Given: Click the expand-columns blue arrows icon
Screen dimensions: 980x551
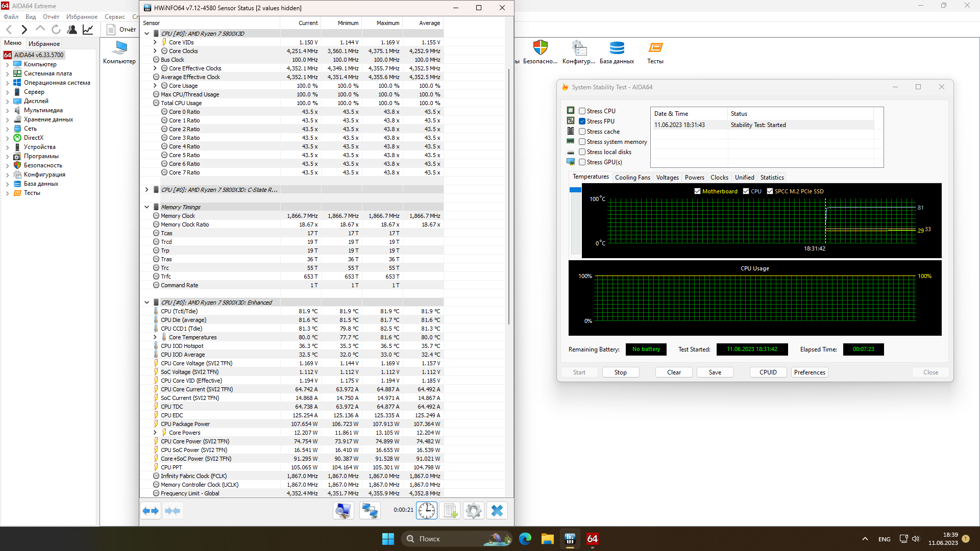Looking at the screenshot, I should (x=151, y=510).
